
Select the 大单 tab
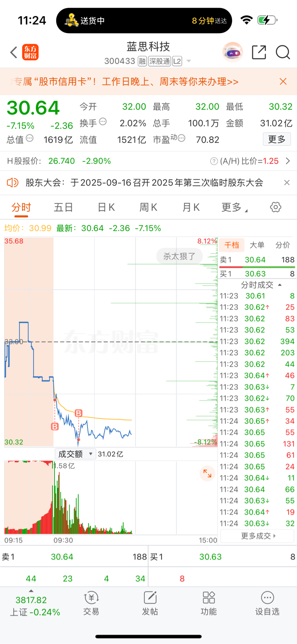(x=257, y=245)
